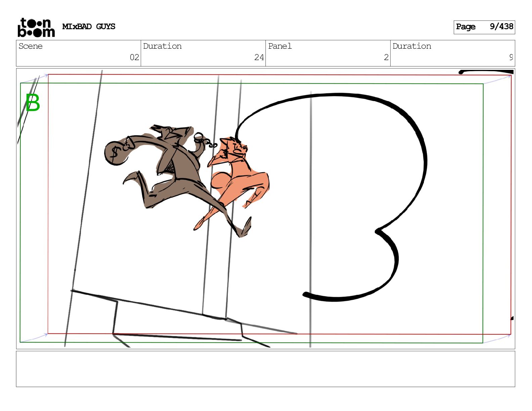Click the empty notes box below panel
This screenshot has width=532, height=411.
click(265, 369)
